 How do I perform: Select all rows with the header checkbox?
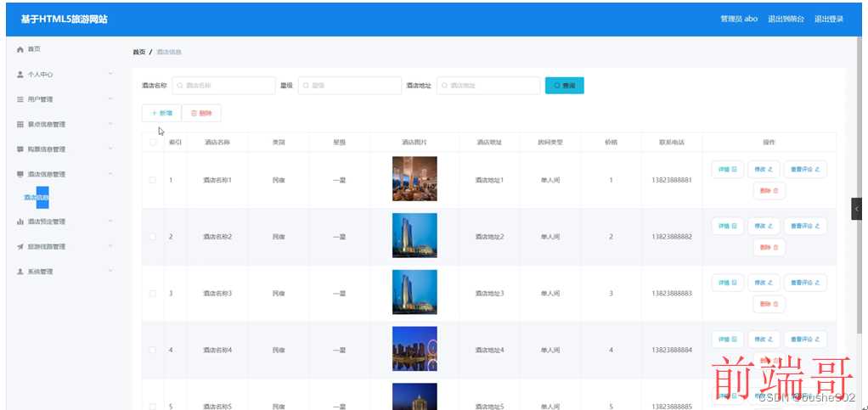[153, 143]
